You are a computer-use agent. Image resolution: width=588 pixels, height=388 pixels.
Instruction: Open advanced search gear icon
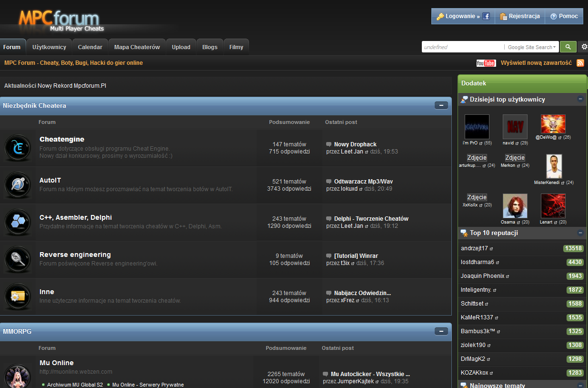[x=584, y=47]
